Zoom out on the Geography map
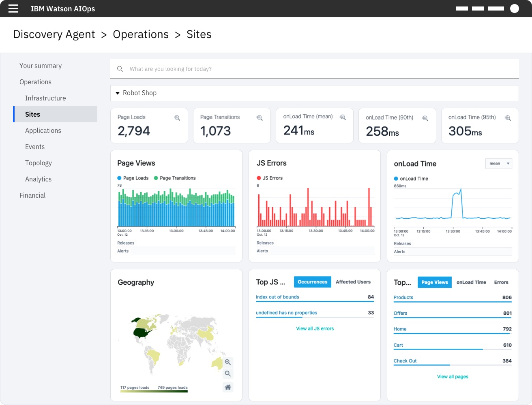The height and width of the screenshot is (405, 532). pyautogui.click(x=228, y=374)
